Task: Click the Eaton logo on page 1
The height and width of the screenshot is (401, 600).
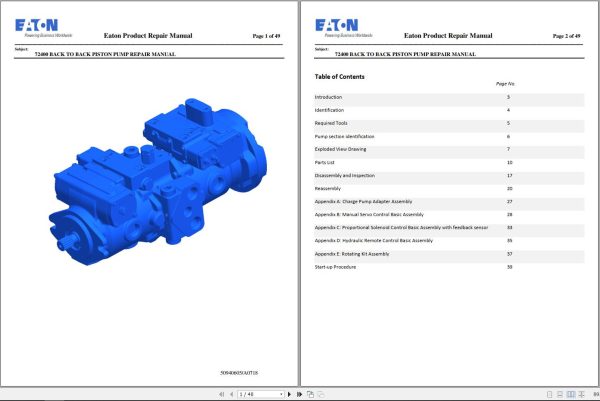Action: click(43, 28)
